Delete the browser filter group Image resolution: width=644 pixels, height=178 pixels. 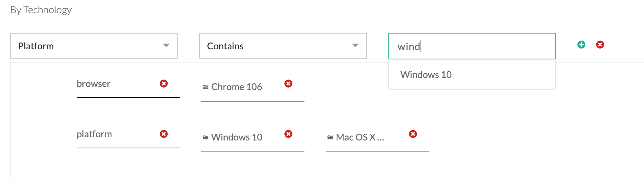point(164,84)
